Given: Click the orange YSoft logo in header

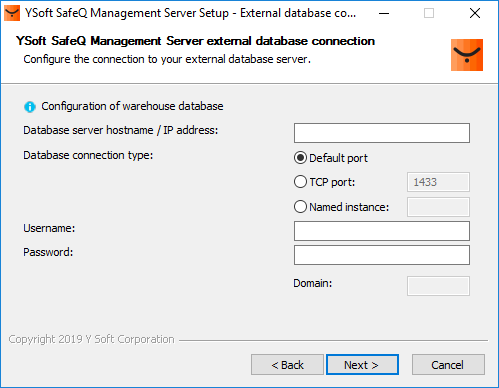Looking at the screenshot, I should (467, 55).
